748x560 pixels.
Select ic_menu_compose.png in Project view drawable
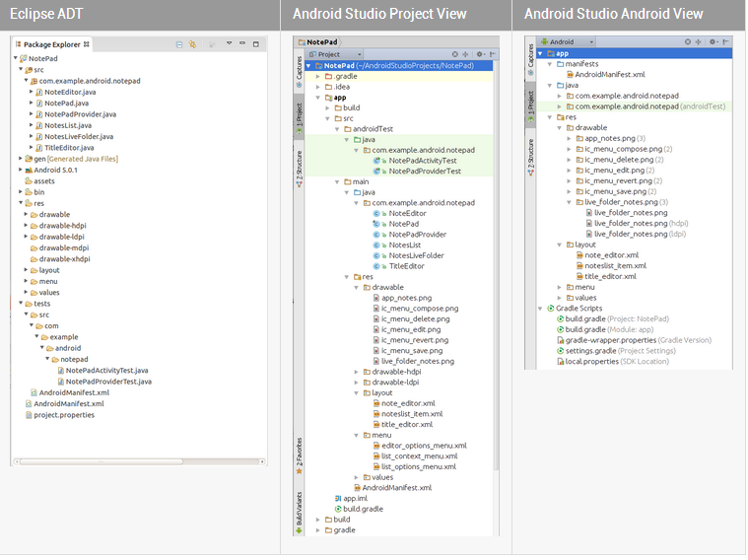pyautogui.click(x=420, y=309)
